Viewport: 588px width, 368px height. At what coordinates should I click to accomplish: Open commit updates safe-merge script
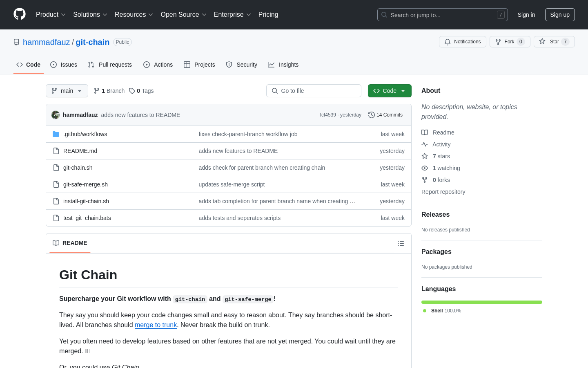(232, 184)
